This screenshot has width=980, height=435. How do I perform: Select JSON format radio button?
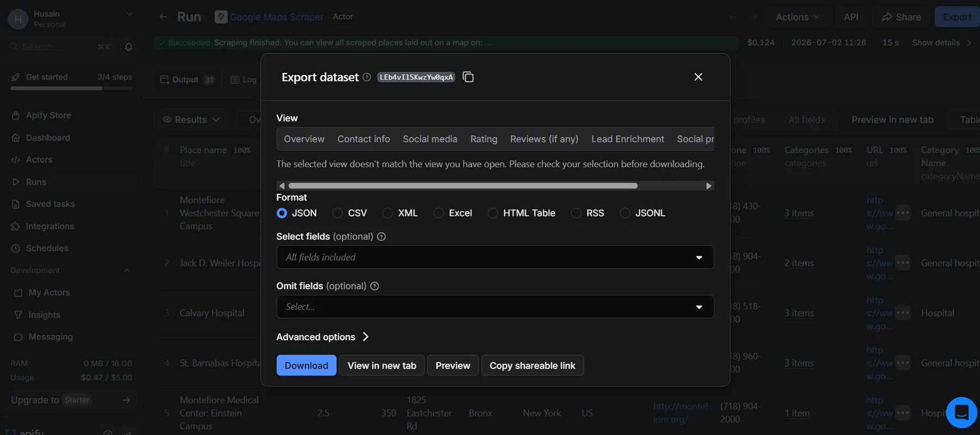coord(281,213)
